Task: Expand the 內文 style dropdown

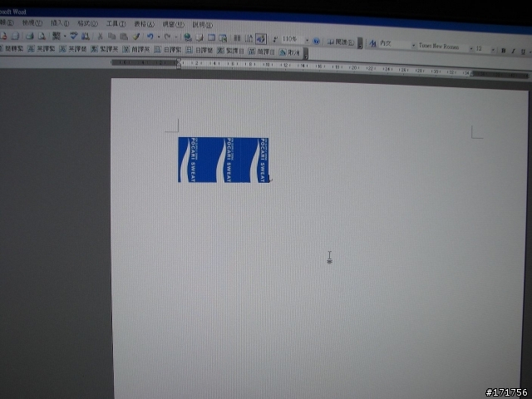Action: tap(414, 45)
